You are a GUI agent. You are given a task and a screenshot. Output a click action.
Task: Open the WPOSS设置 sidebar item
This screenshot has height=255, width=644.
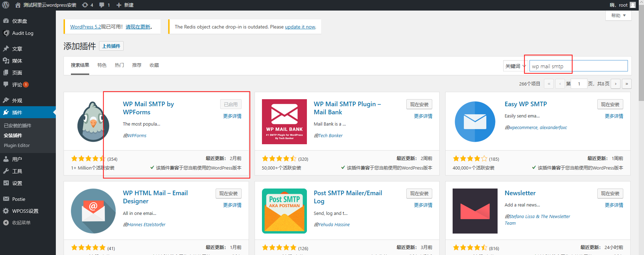pos(25,211)
